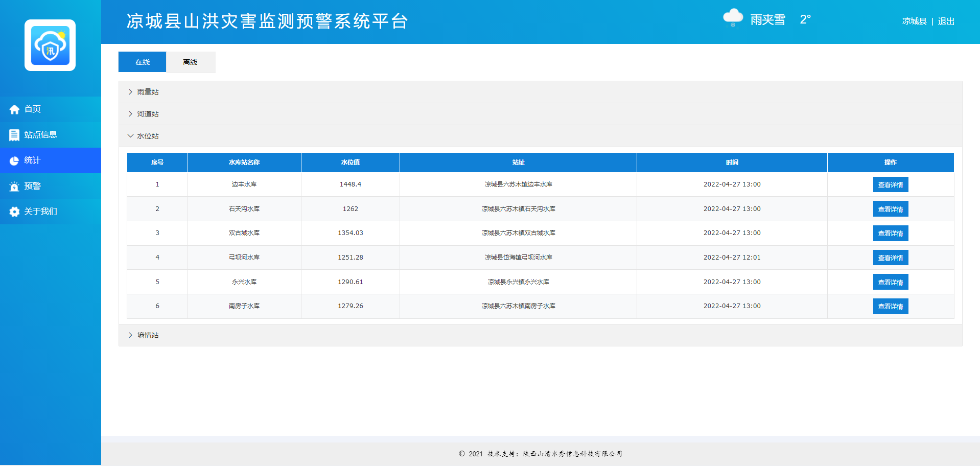Expand the 墒情站 section

click(x=147, y=335)
